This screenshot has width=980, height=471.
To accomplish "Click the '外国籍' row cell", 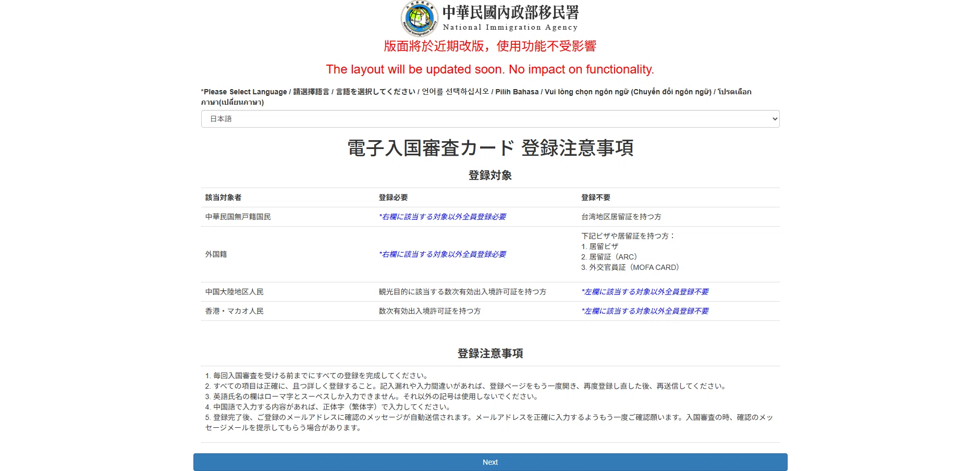I will 216,254.
